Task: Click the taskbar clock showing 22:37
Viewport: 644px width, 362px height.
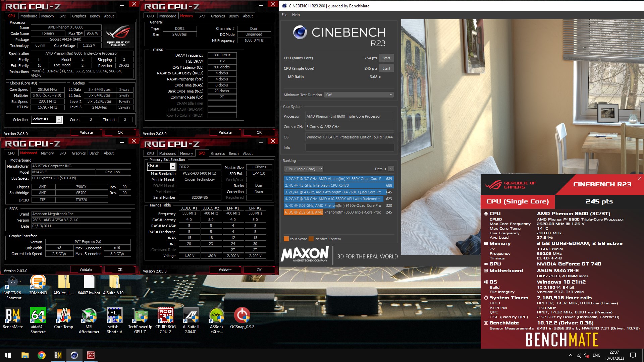Action: point(614,355)
